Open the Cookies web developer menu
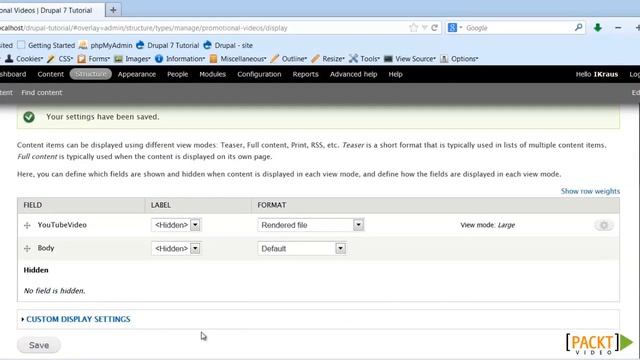 pyautogui.click(x=24, y=59)
